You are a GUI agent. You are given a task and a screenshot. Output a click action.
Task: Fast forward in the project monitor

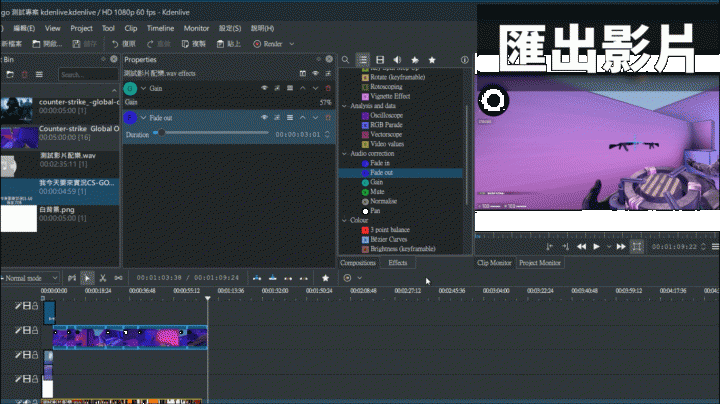(x=621, y=247)
